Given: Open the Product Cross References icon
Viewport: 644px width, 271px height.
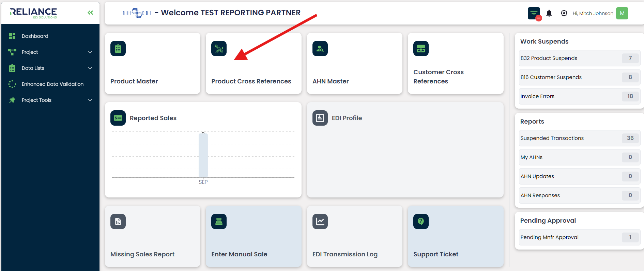Looking at the screenshot, I should point(219,49).
